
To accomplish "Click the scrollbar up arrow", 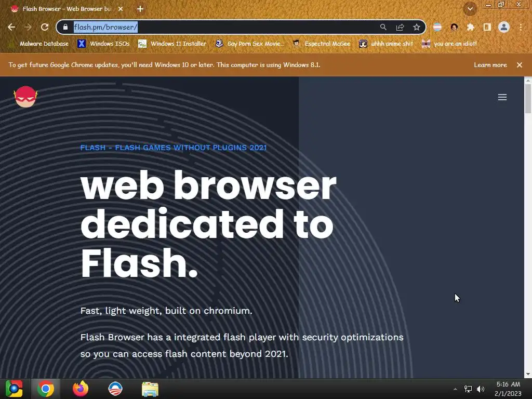I will 528,81.
